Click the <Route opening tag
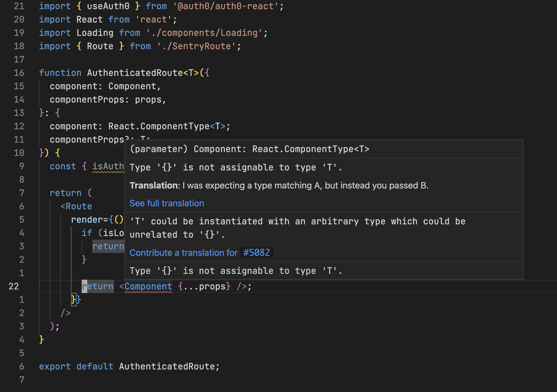This screenshot has width=557, height=392. tap(76, 206)
